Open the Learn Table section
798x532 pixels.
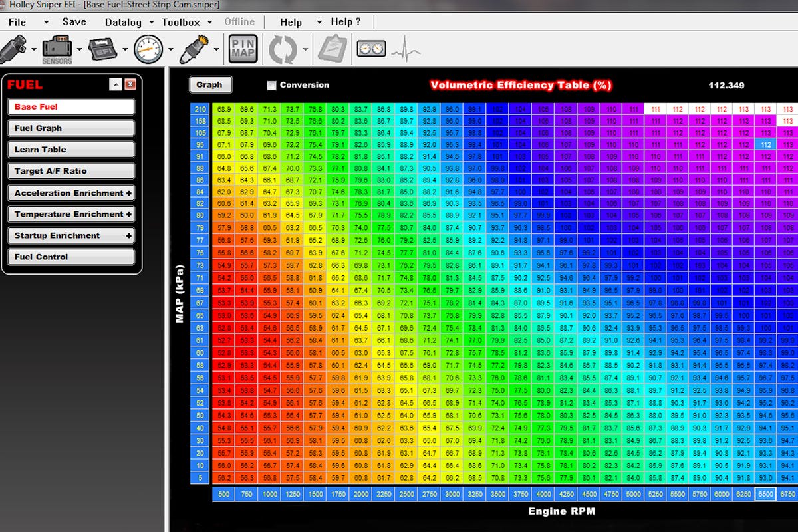71,150
